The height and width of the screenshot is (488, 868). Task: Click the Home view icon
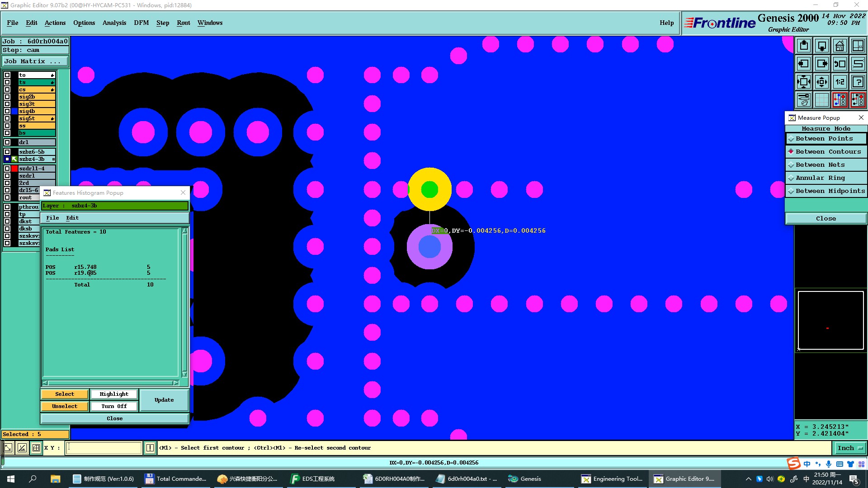[840, 46]
